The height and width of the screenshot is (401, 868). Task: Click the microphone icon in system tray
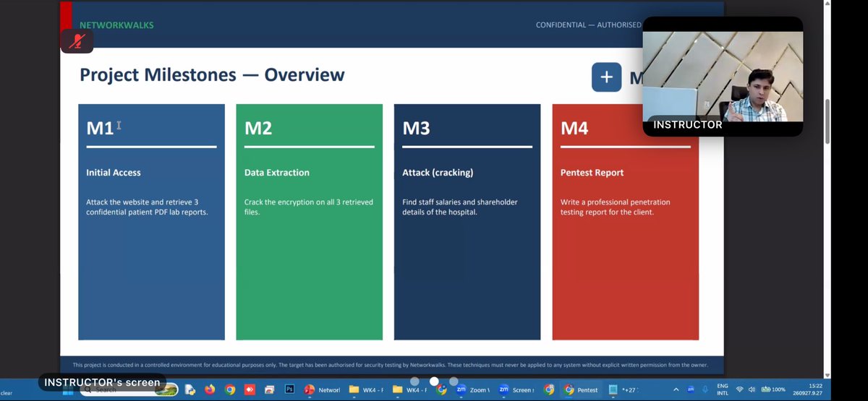pos(705,389)
